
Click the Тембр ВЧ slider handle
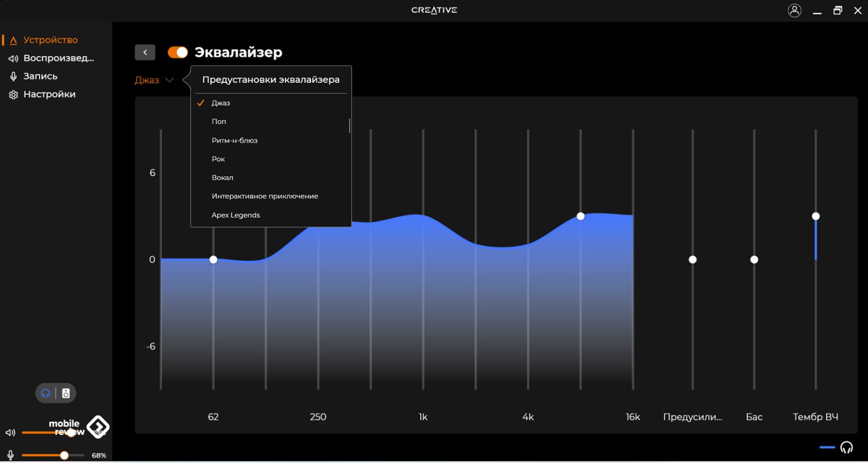pos(815,216)
